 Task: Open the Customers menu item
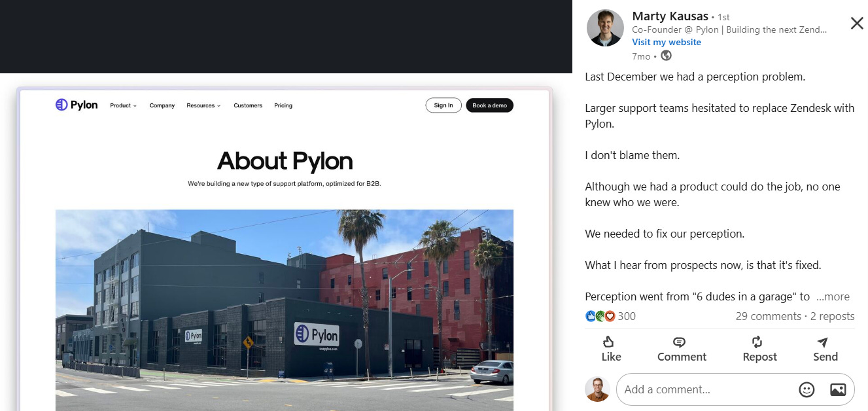point(248,105)
